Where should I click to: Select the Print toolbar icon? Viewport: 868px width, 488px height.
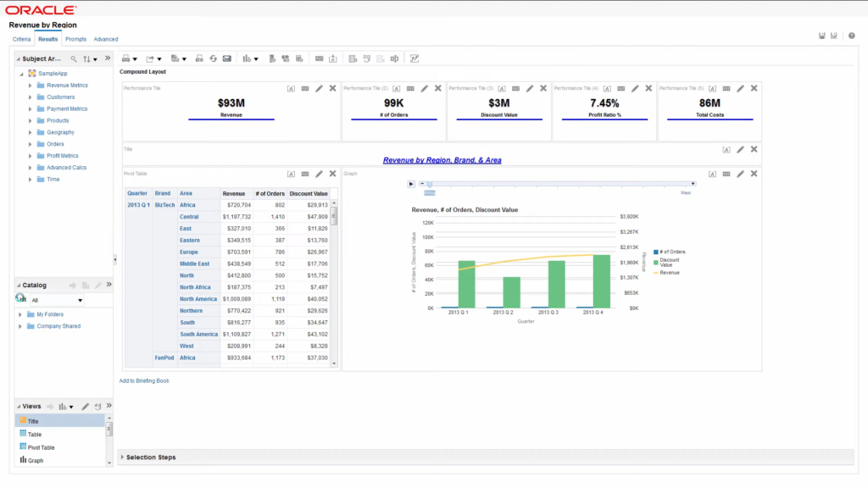pos(125,58)
